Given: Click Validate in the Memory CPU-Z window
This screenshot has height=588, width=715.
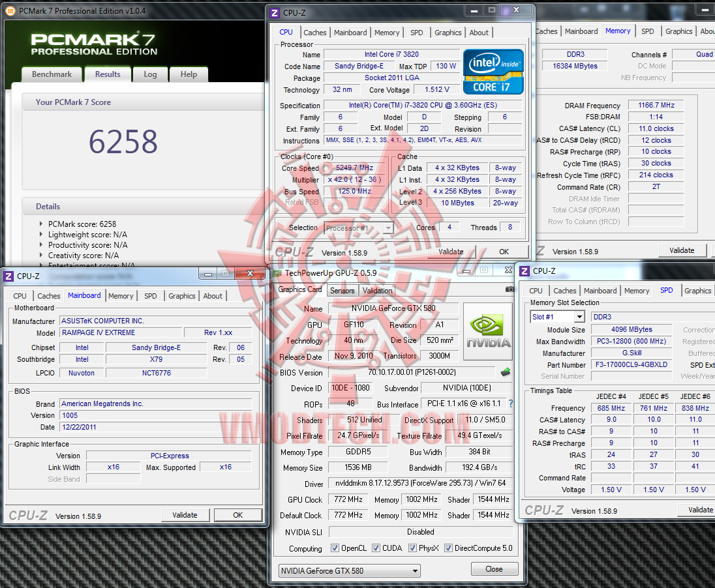Looking at the screenshot, I should pos(682,250).
